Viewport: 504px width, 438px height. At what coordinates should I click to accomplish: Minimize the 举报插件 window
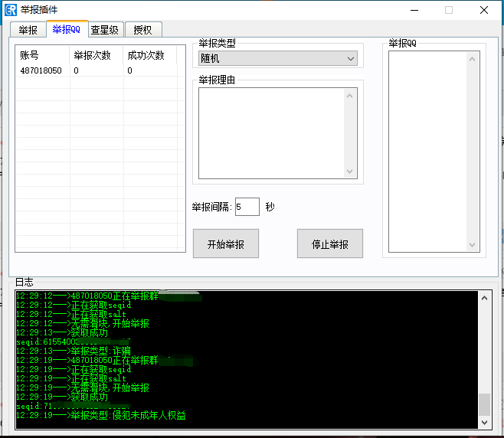[414, 10]
